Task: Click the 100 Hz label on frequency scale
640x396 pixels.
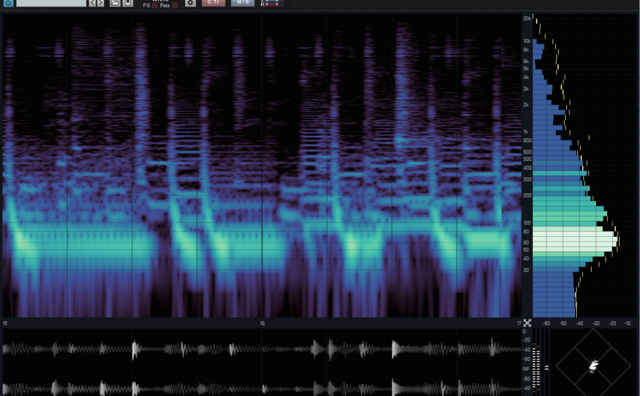Action: coord(527,223)
